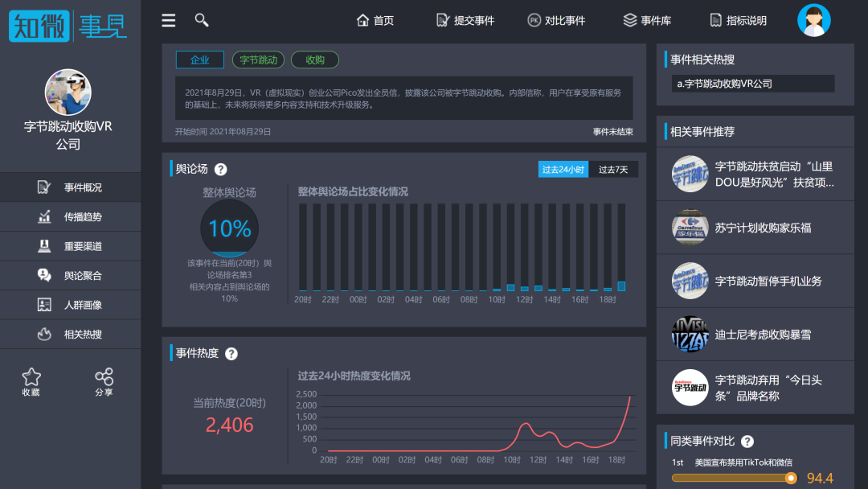The image size is (868, 489).
Task: Click the 提交事件 document icon
Action: coord(443,20)
